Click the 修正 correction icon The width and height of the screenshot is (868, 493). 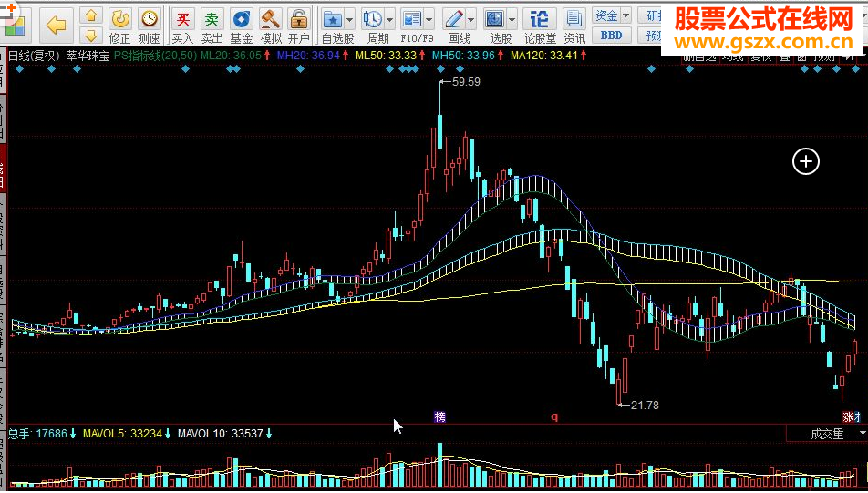[x=119, y=26]
